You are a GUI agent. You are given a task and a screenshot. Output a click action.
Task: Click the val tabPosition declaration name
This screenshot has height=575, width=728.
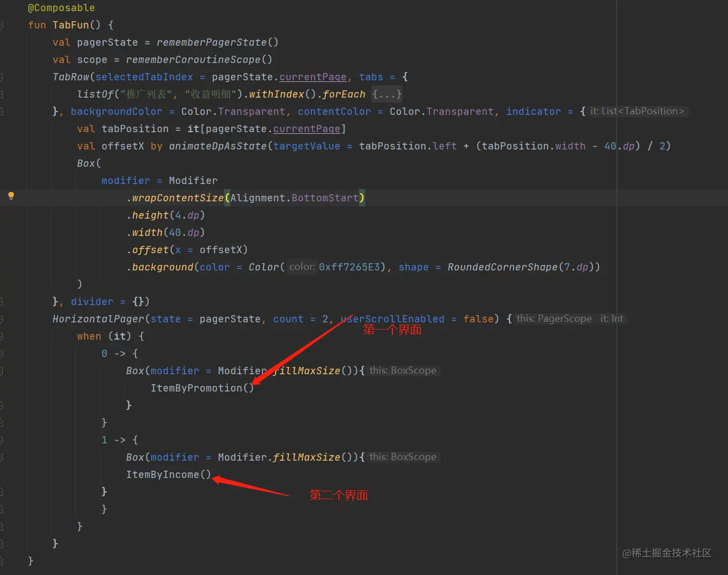click(x=135, y=129)
